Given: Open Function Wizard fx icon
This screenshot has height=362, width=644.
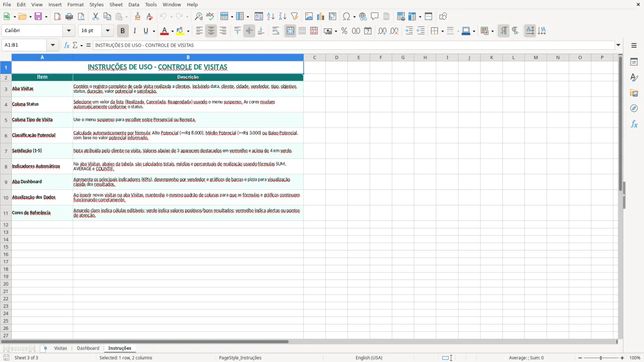Looking at the screenshot, I should pos(67,45).
